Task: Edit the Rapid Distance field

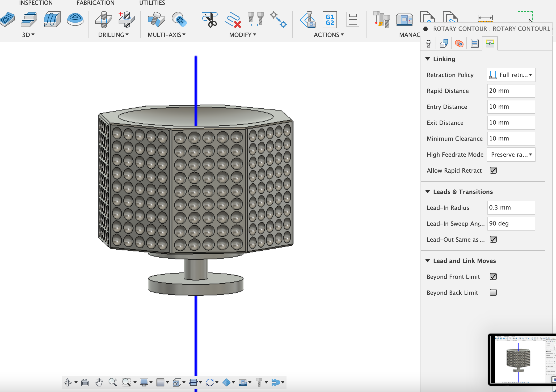Action: click(511, 91)
